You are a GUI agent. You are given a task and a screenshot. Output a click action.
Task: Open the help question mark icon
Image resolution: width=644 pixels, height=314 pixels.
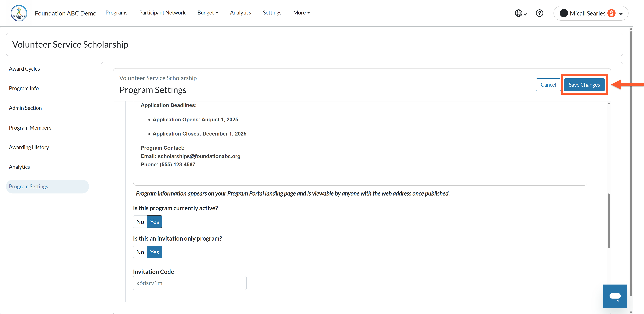tap(539, 13)
